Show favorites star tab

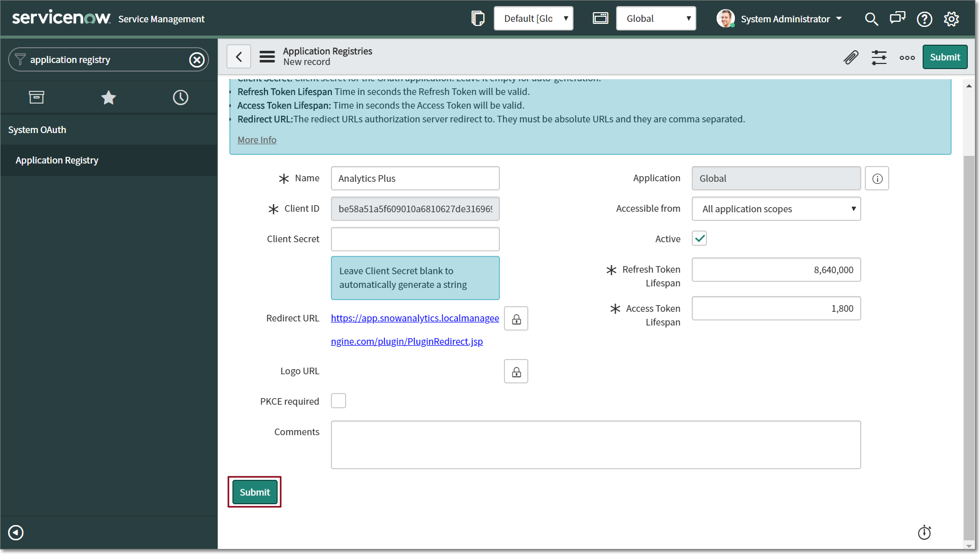[x=109, y=97]
